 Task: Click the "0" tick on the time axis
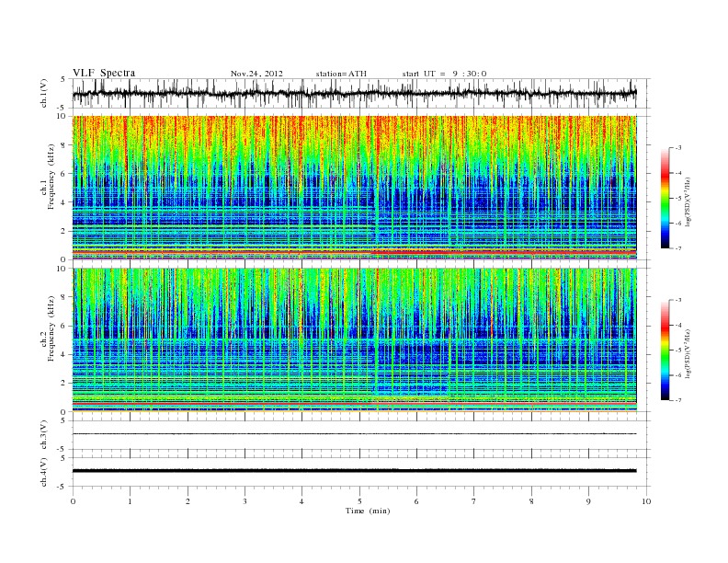(73, 501)
